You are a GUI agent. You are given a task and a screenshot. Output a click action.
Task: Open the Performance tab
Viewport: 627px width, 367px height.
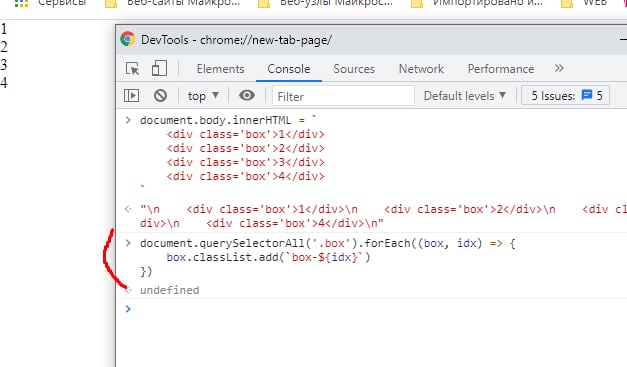coord(501,69)
